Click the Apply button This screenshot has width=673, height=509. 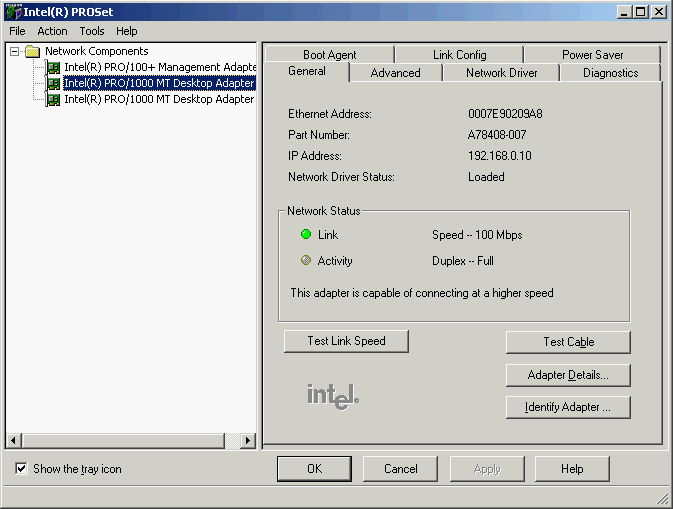coord(487,469)
